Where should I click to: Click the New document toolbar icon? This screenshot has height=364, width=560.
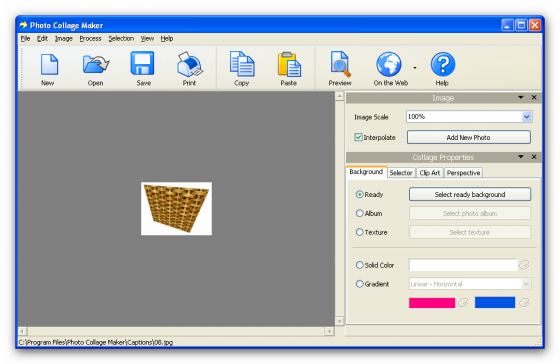pos(49,65)
